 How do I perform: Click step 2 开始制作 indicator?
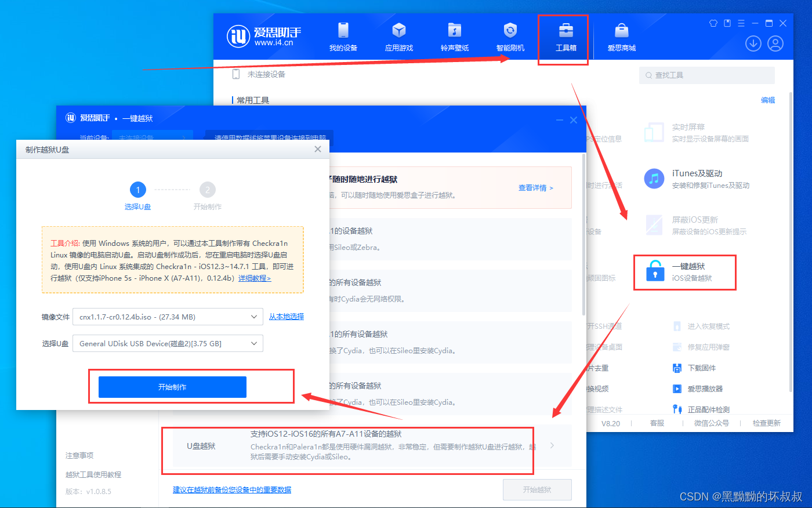point(208,196)
